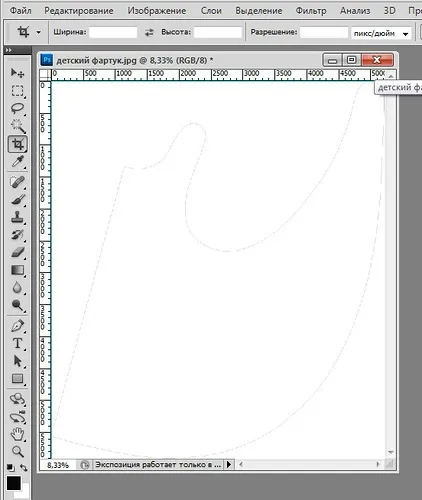Select the Zoom tool in toolbox
422x500 pixels.
(17, 451)
